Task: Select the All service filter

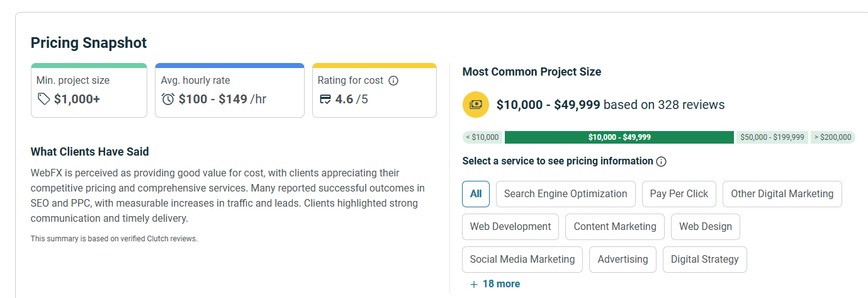Action: tap(476, 194)
